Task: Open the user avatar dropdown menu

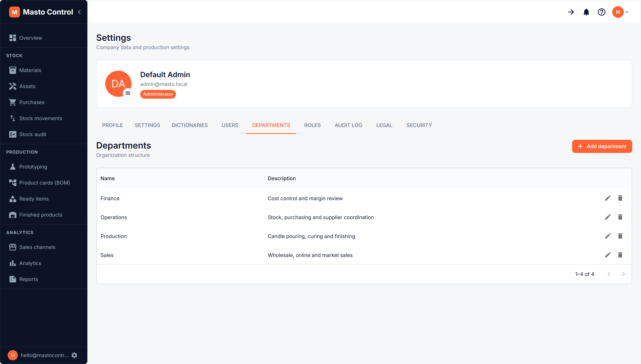Action: pyautogui.click(x=620, y=12)
